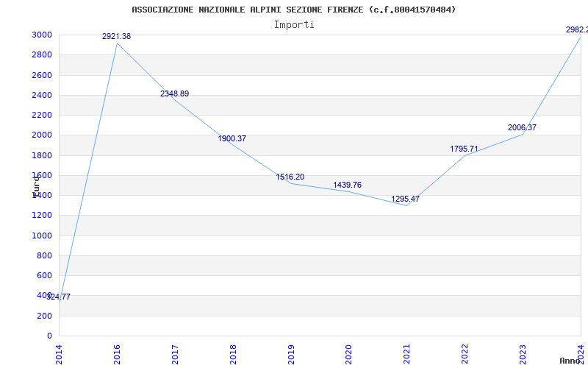The height and width of the screenshot is (368, 588).
Task: Click the 2019 x-axis year label
Action: pyautogui.click(x=290, y=353)
